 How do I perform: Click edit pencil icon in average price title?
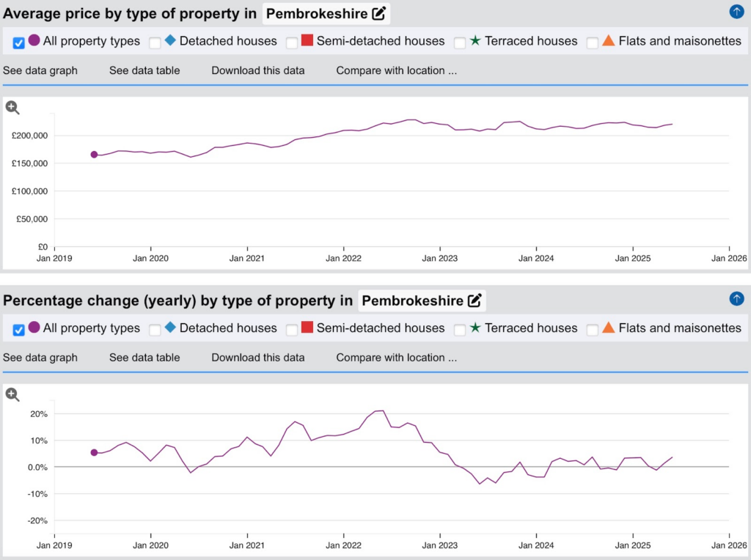pos(378,13)
